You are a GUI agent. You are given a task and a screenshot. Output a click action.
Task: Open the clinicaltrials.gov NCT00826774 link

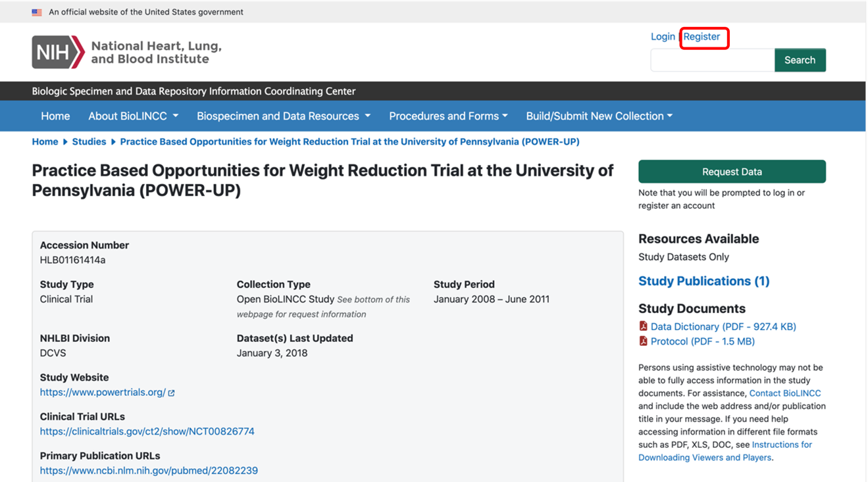pyautogui.click(x=147, y=431)
